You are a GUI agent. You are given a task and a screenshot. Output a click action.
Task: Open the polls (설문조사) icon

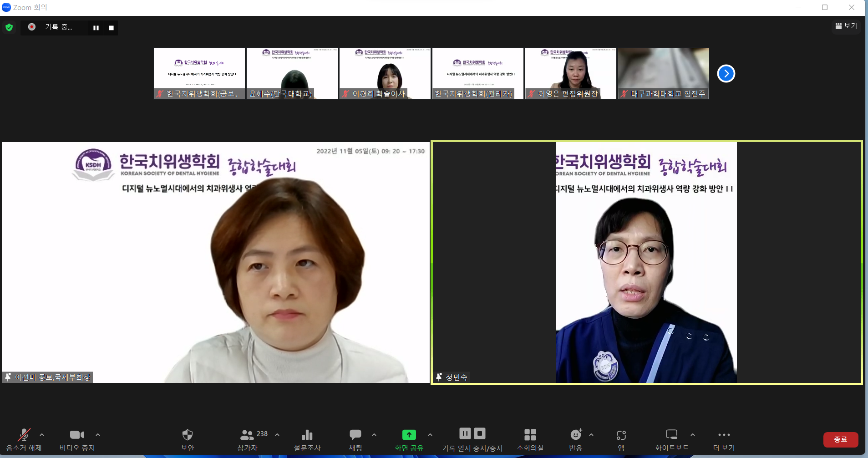coord(307,435)
